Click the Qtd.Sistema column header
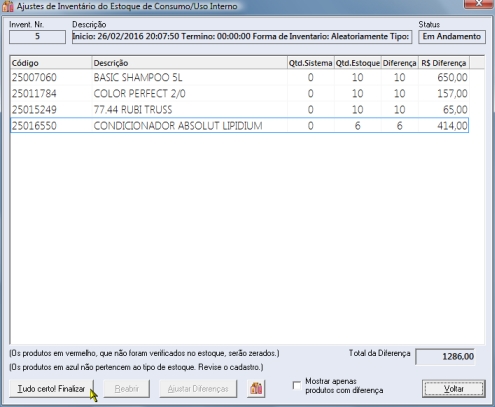This screenshot has height=407, width=495. coord(310,63)
